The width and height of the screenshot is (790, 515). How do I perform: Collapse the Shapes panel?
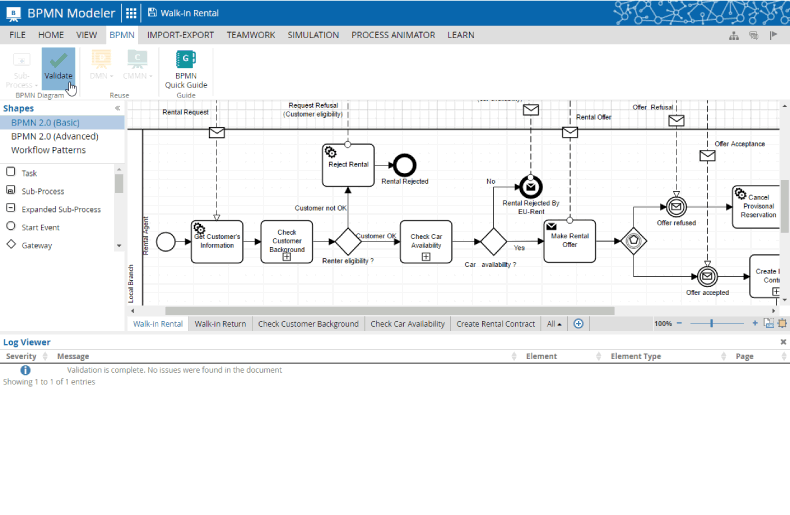point(117,108)
